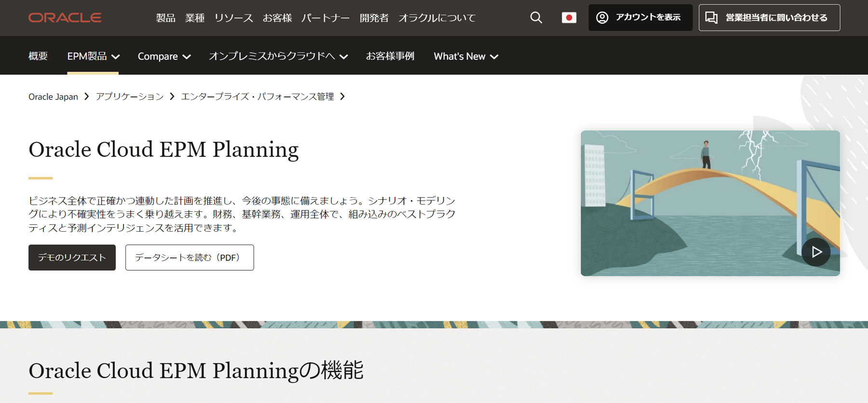Open the bridge illustration video thumbnail
868x403 pixels.
click(x=710, y=203)
